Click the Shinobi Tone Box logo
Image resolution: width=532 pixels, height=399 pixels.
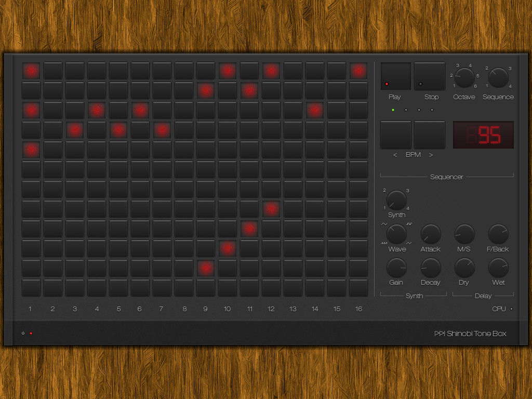pyautogui.click(x=470, y=334)
